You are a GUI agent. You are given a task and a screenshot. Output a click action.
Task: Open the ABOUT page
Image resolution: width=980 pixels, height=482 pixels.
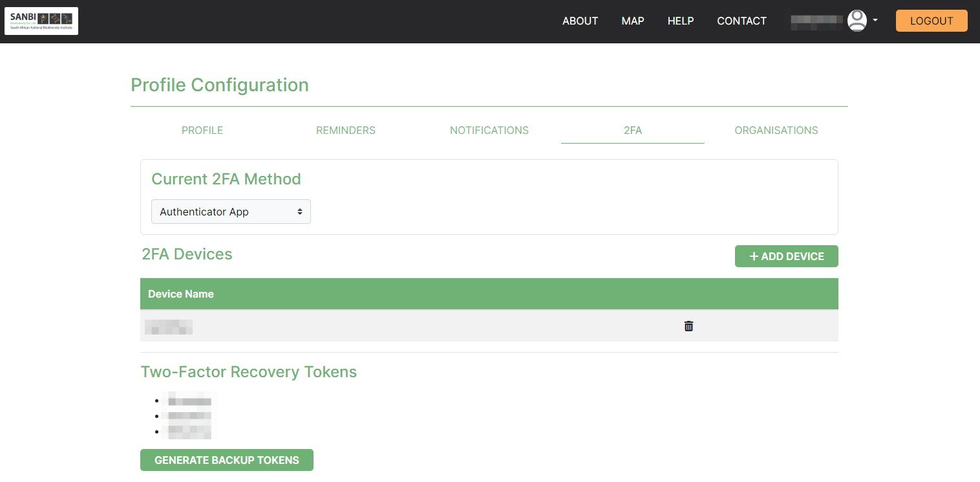coord(580,21)
